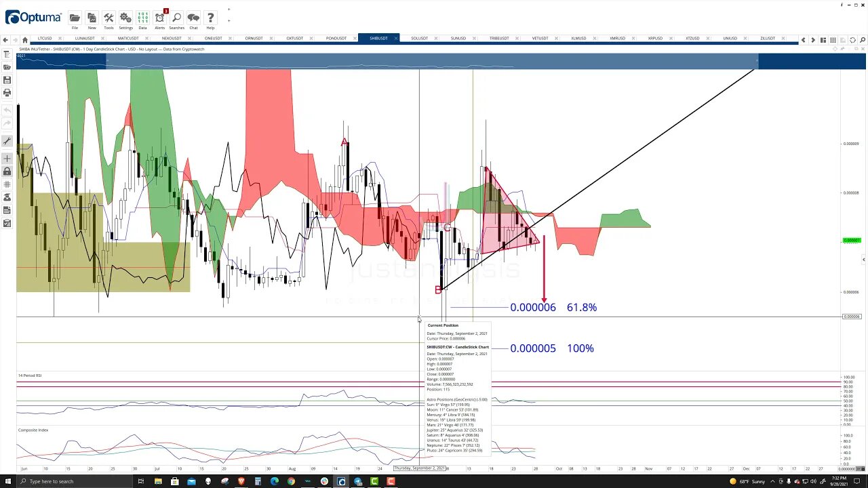Image resolution: width=868 pixels, height=488 pixels.
Task: Click the Redo arrow in sidebar
Action: (7, 123)
